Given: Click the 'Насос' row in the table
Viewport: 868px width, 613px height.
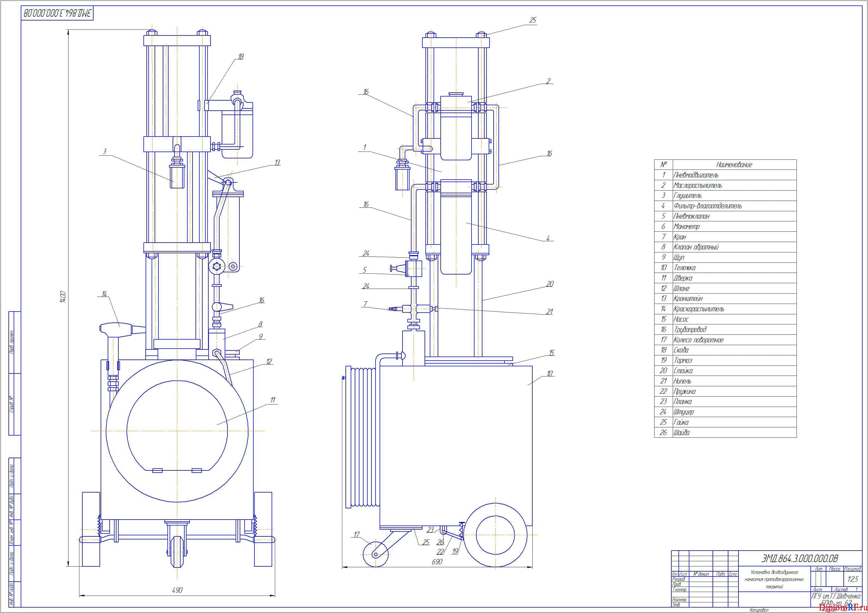Looking at the screenshot, I should point(725,319).
